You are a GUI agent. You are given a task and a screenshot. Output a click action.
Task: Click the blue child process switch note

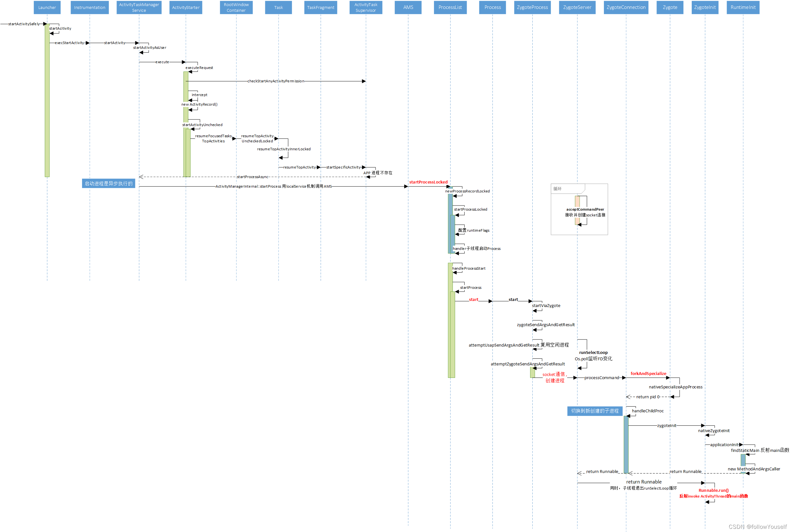[x=595, y=411]
